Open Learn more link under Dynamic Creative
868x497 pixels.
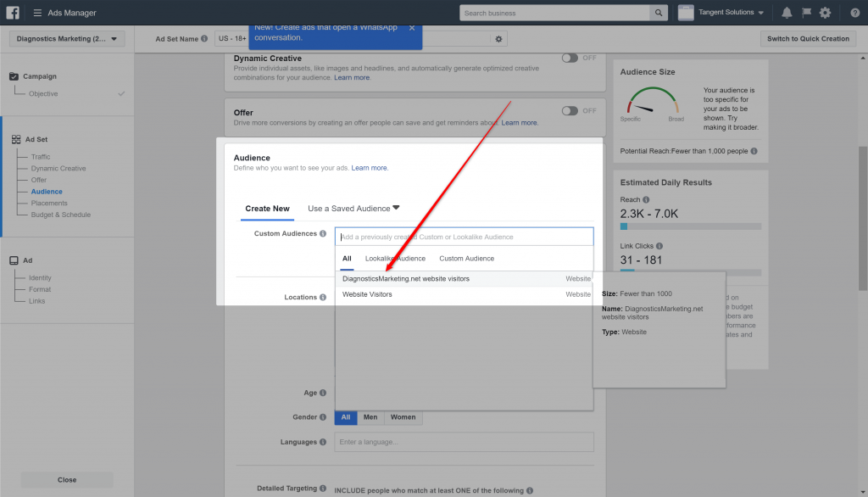click(x=352, y=77)
